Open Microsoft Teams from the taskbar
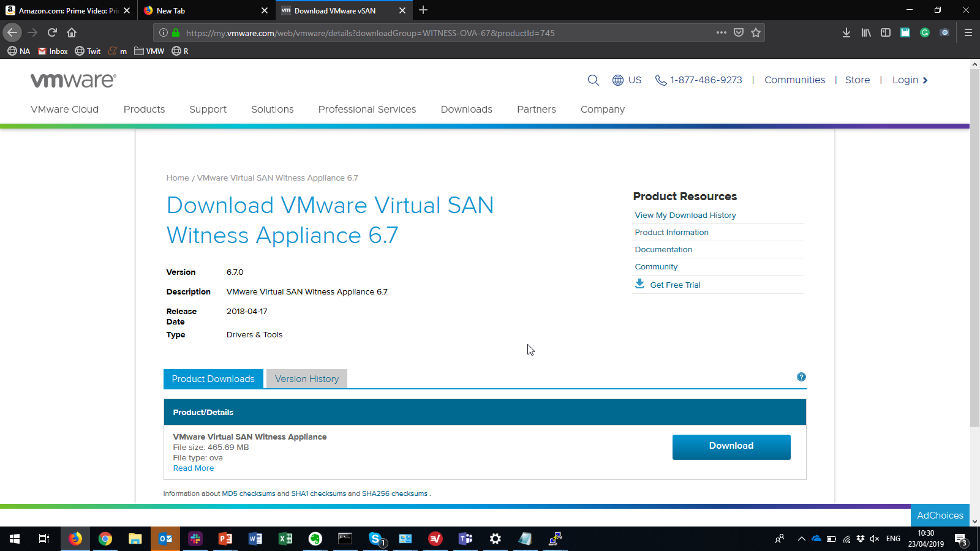The image size is (980, 551). pos(466,539)
